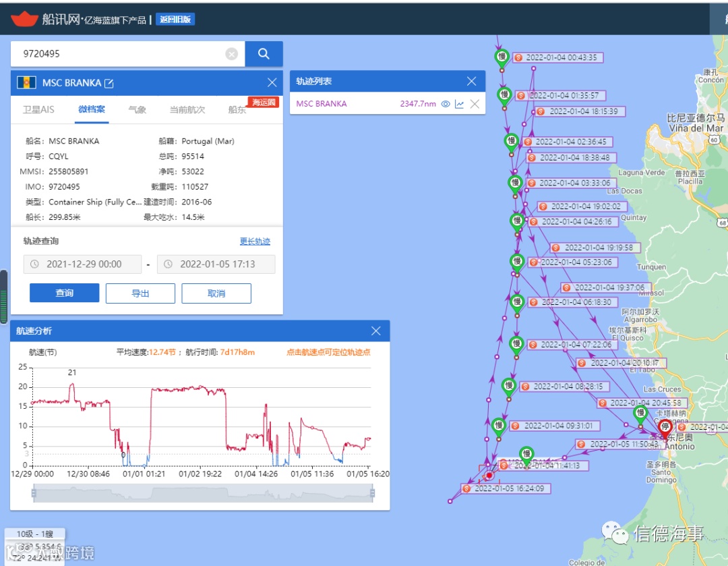Click the Portugal flag icon
The image size is (728, 566).
[26, 83]
